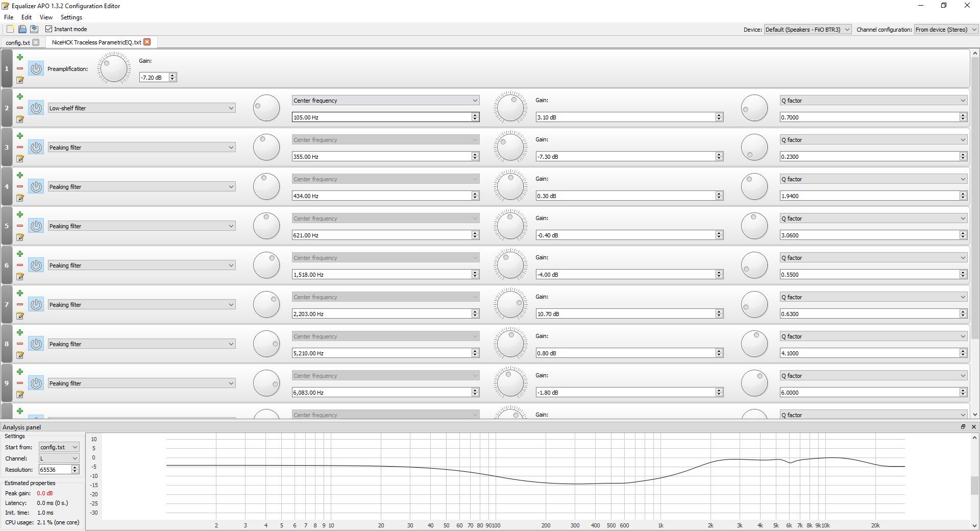This screenshot has width=980, height=531.
Task: Click the edit-as-text icon in row 2
Action: (x=20, y=119)
